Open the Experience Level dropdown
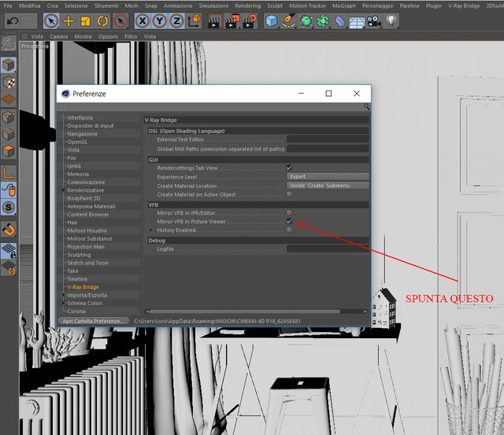 pyautogui.click(x=328, y=176)
